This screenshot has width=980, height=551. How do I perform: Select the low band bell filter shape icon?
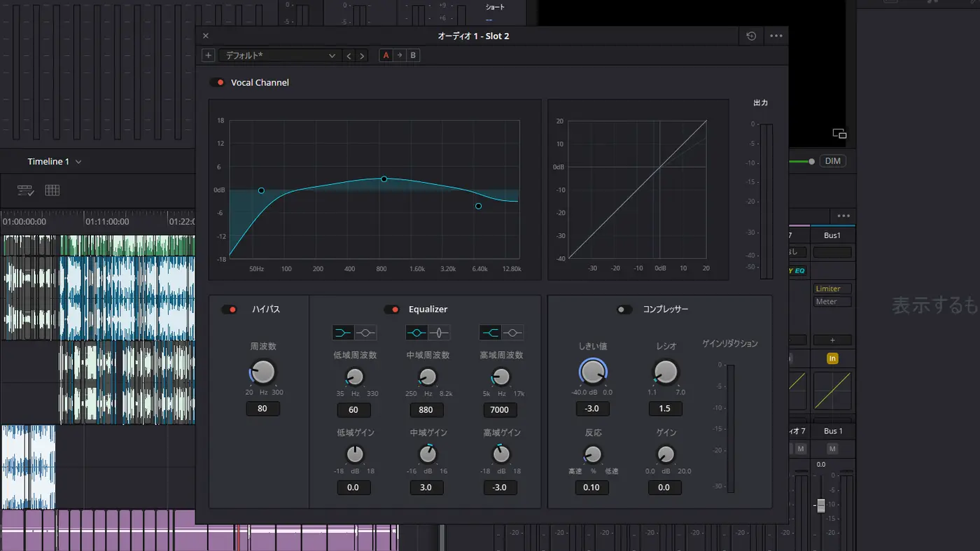pos(366,333)
